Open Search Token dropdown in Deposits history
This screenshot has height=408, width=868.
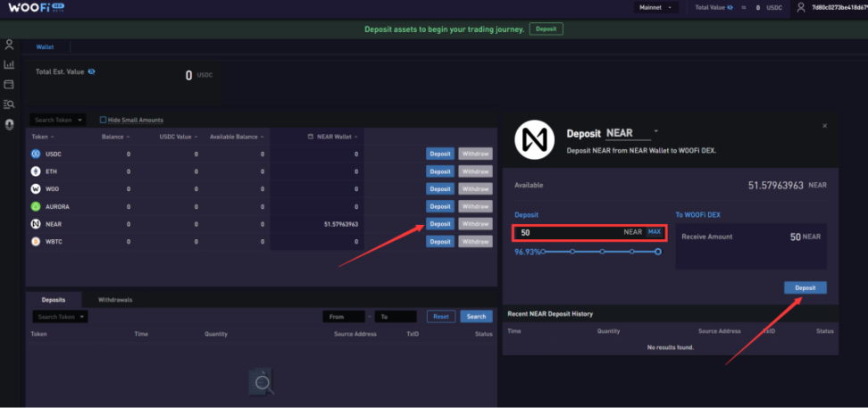[61, 317]
